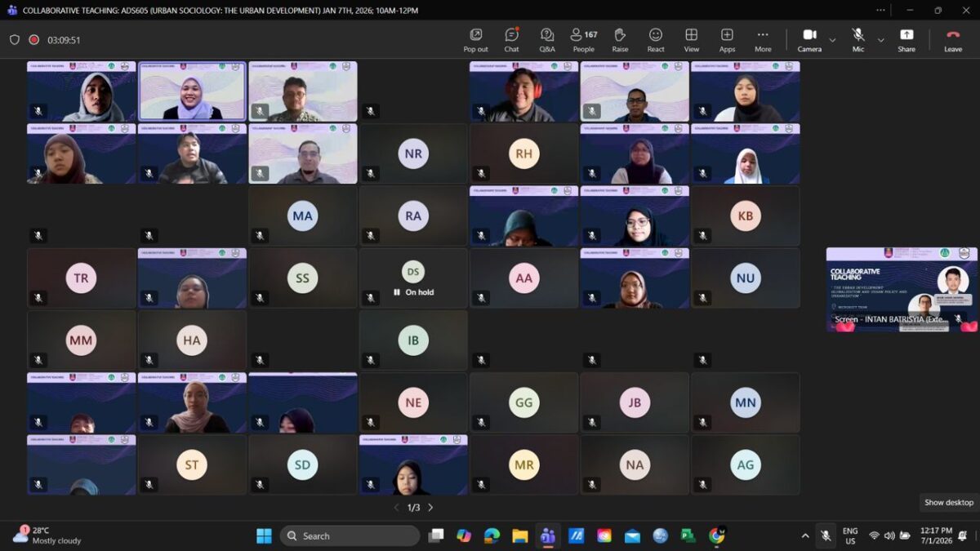This screenshot has width=980, height=551.
Task: Click the Windows taskbar Search box
Action: click(x=350, y=536)
